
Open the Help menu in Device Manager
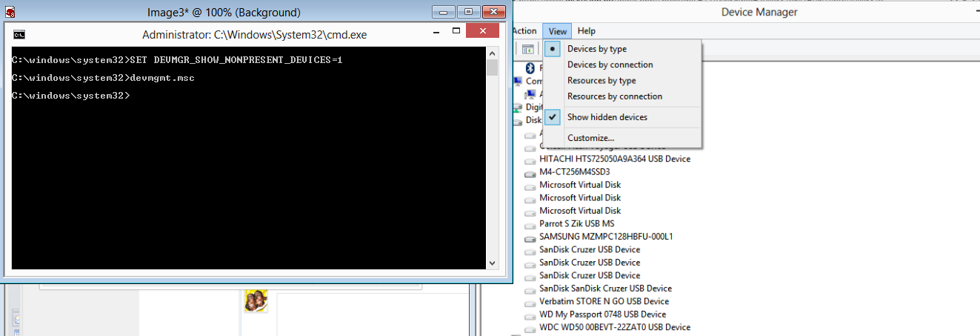(x=587, y=31)
